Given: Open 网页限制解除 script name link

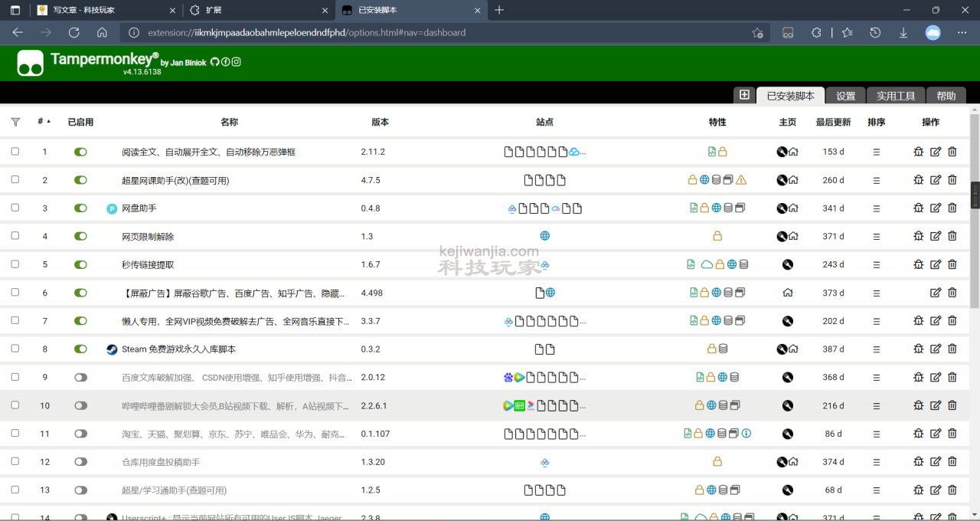Looking at the screenshot, I should click(x=148, y=237).
